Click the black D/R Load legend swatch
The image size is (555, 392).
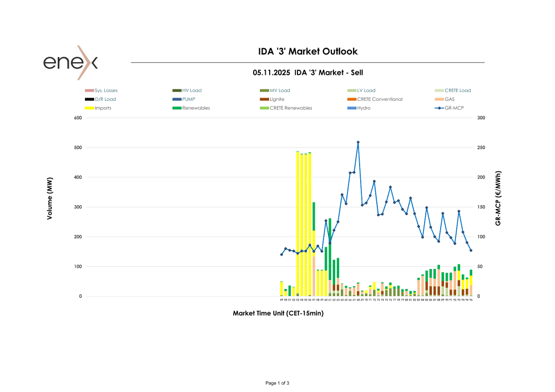(89, 99)
